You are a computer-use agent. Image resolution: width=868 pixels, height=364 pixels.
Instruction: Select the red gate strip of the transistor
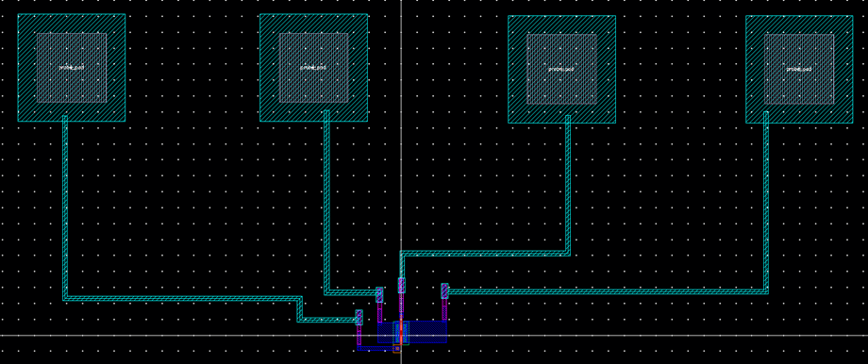[x=401, y=330]
